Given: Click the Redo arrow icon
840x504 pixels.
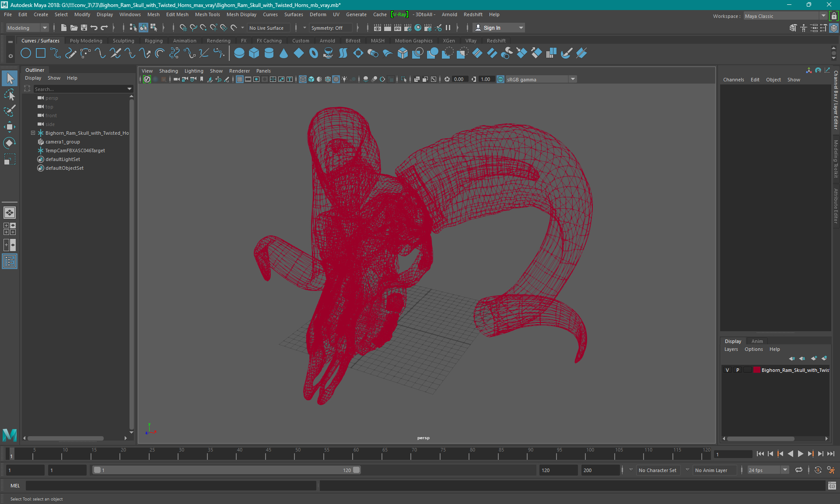Looking at the screenshot, I should [x=104, y=28].
